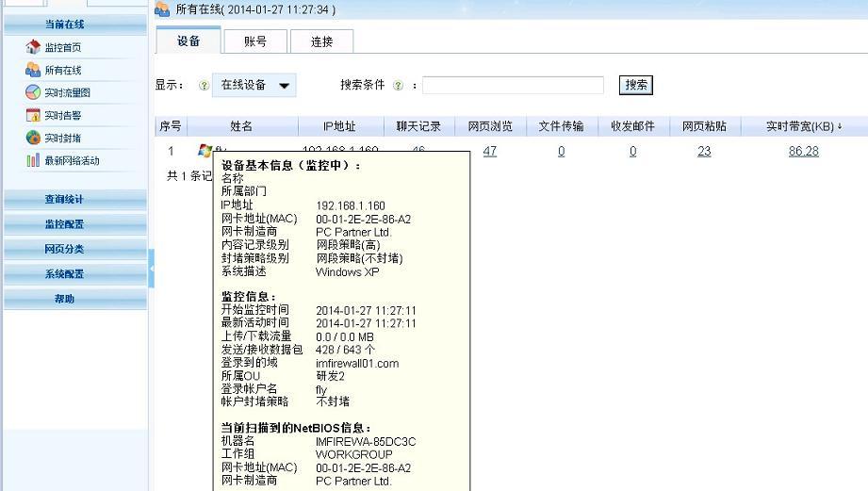Click the help icon beside 搜索条件
The image size is (868, 491).
(x=399, y=85)
